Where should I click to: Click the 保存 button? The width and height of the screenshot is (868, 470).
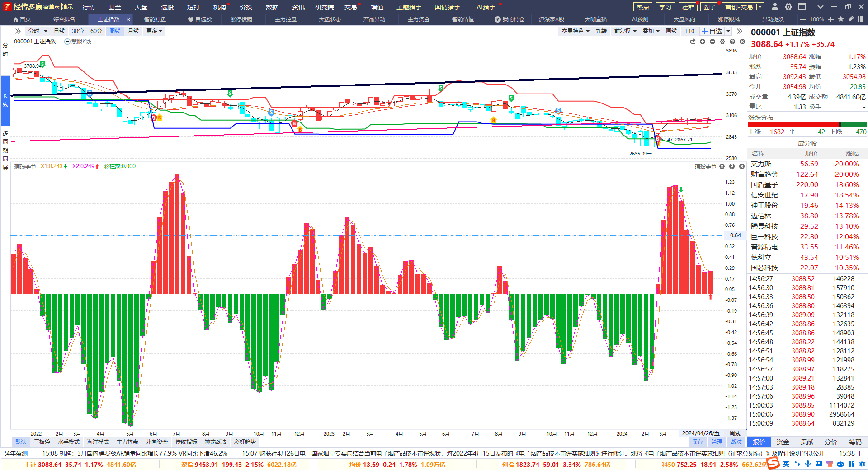click(698, 442)
